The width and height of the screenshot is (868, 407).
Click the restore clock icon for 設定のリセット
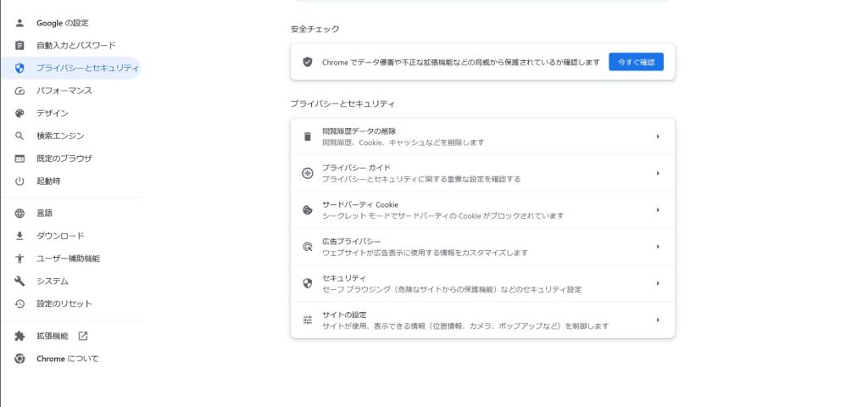pyautogui.click(x=19, y=304)
